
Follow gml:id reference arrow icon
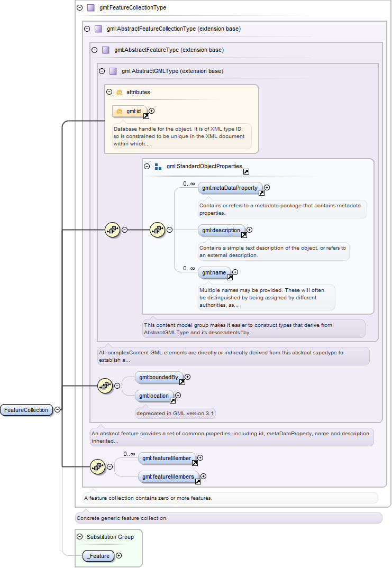pyautogui.click(x=146, y=116)
